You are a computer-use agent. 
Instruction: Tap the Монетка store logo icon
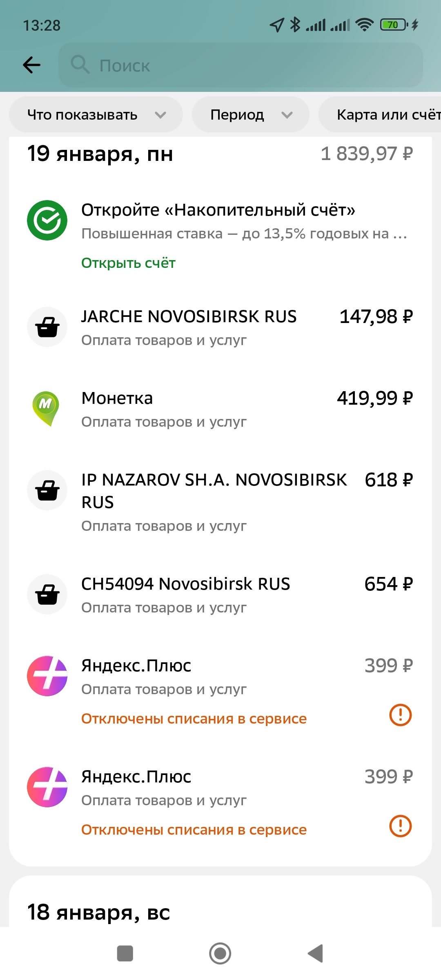coord(46,409)
